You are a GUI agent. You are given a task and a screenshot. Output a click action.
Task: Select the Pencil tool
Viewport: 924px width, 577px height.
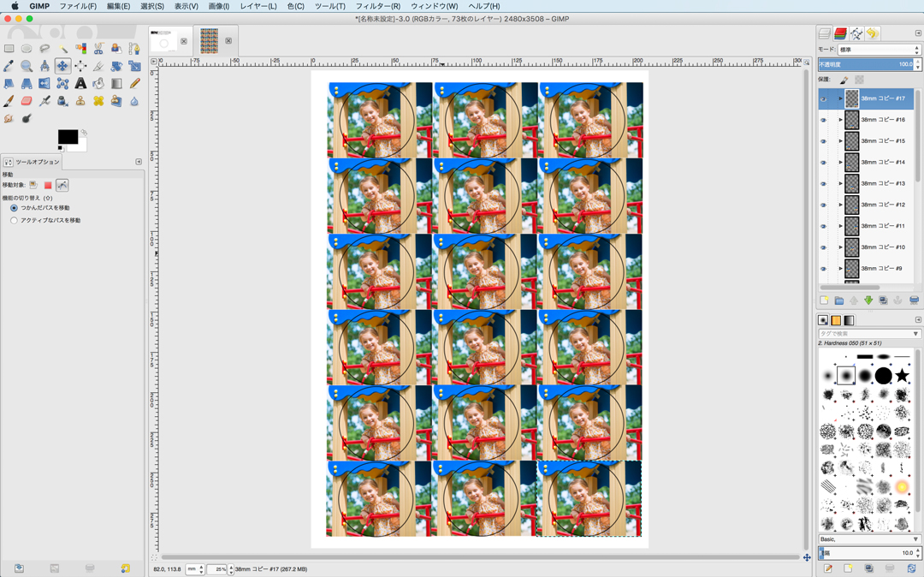134,84
